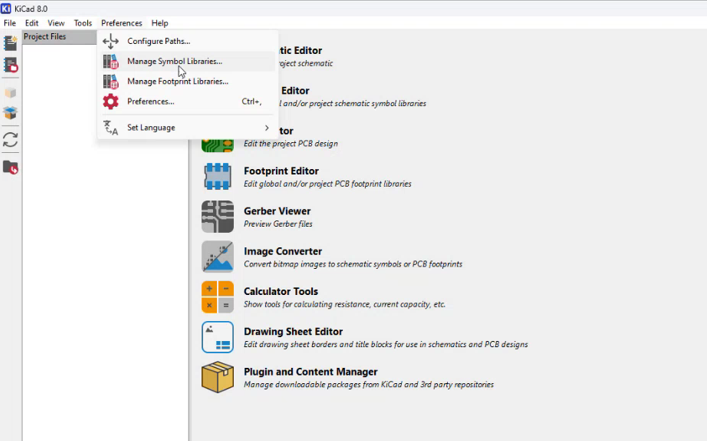Click 'Edit the project PCB design' text

tap(291, 144)
